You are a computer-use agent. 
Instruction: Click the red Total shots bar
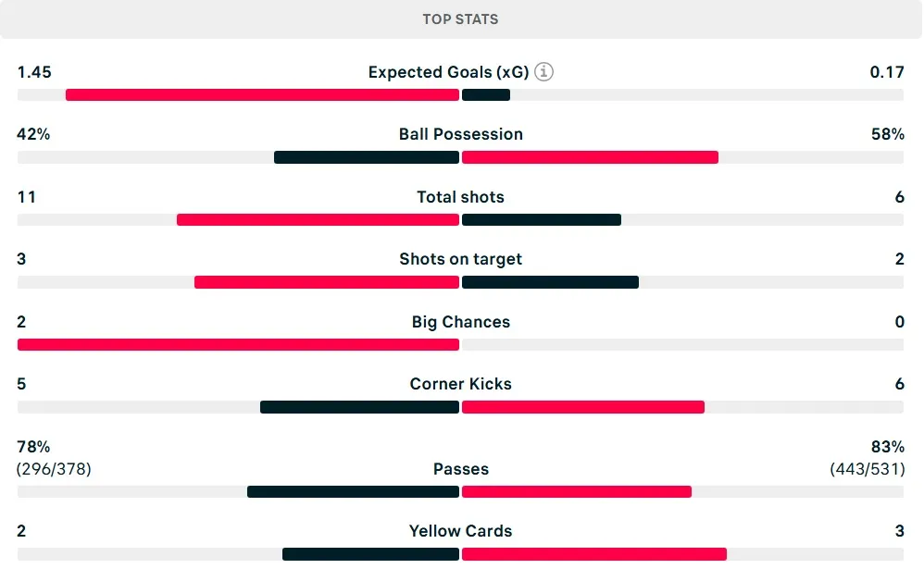318,219
